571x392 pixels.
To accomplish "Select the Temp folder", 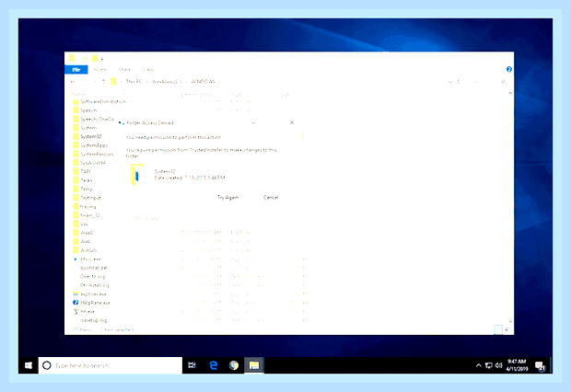I will tap(83, 189).
